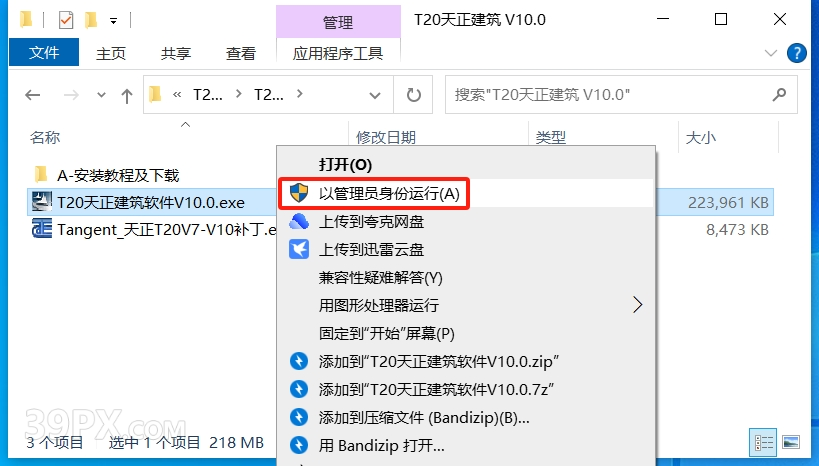Go up one folder level
This screenshot has height=466, width=819.
pos(126,95)
